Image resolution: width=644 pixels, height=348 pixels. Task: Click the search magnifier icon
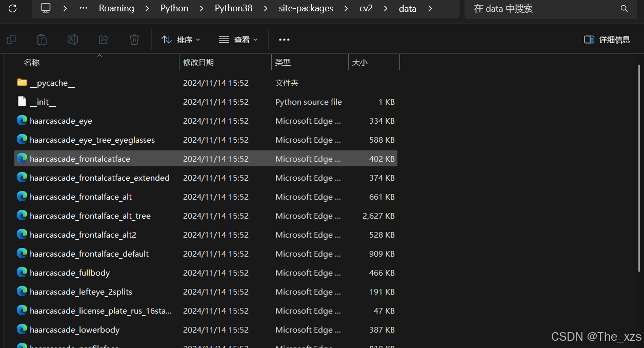coord(624,8)
